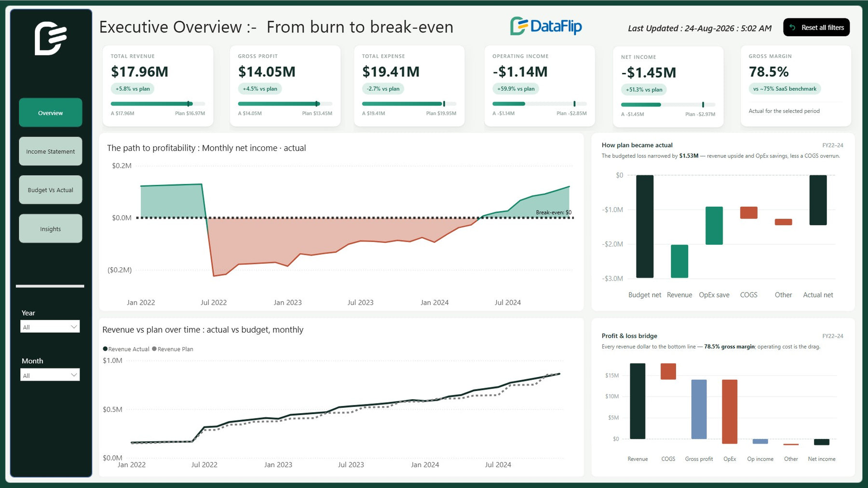Click the Net Income progress bar
The width and height of the screenshot is (868, 488).
pyautogui.click(x=668, y=105)
